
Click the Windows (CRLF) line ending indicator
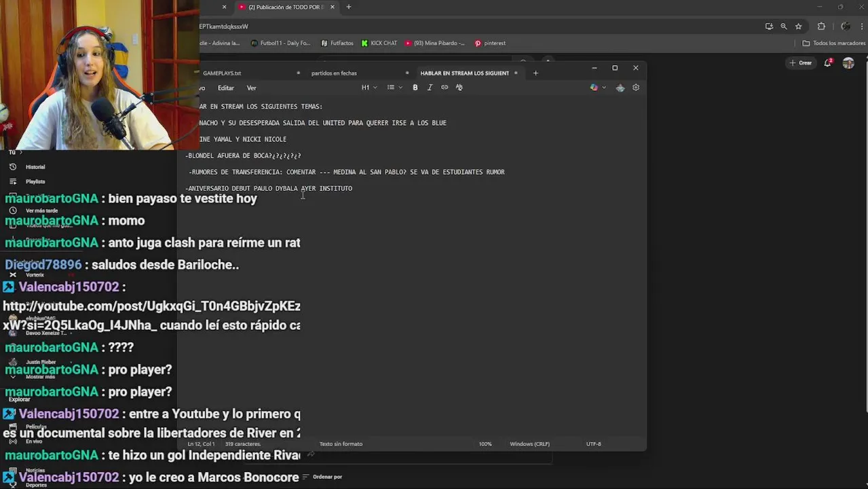coord(529,444)
